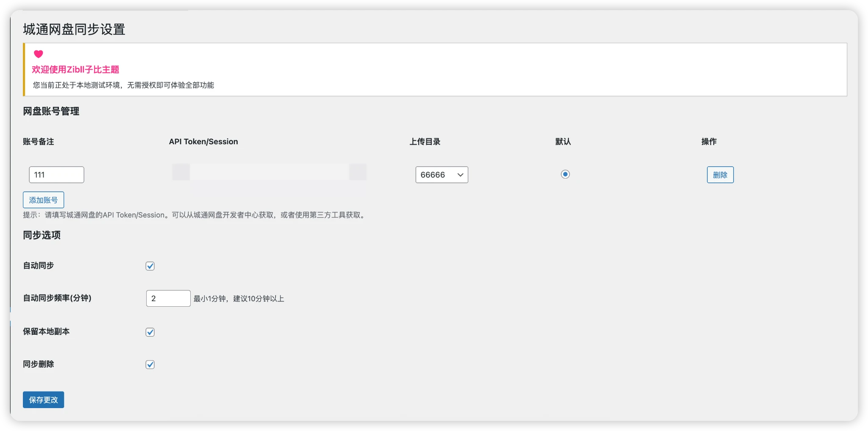Toggle the 同步删除 checkbox off
This screenshot has width=868, height=431.
click(150, 364)
